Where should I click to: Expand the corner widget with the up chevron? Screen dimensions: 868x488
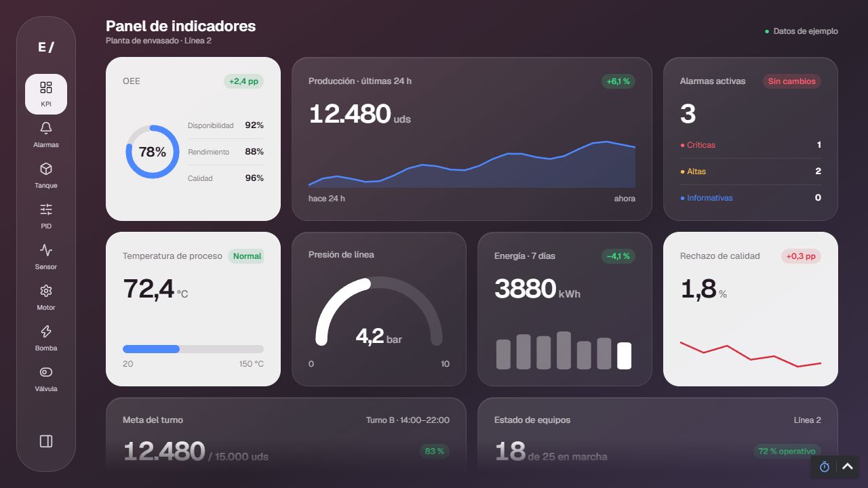(x=848, y=467)
